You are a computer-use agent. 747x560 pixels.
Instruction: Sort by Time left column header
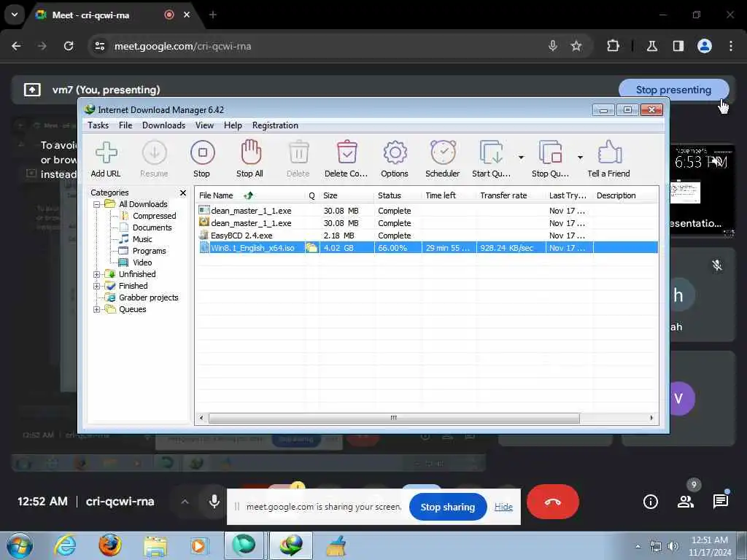[x=449, y=195]
